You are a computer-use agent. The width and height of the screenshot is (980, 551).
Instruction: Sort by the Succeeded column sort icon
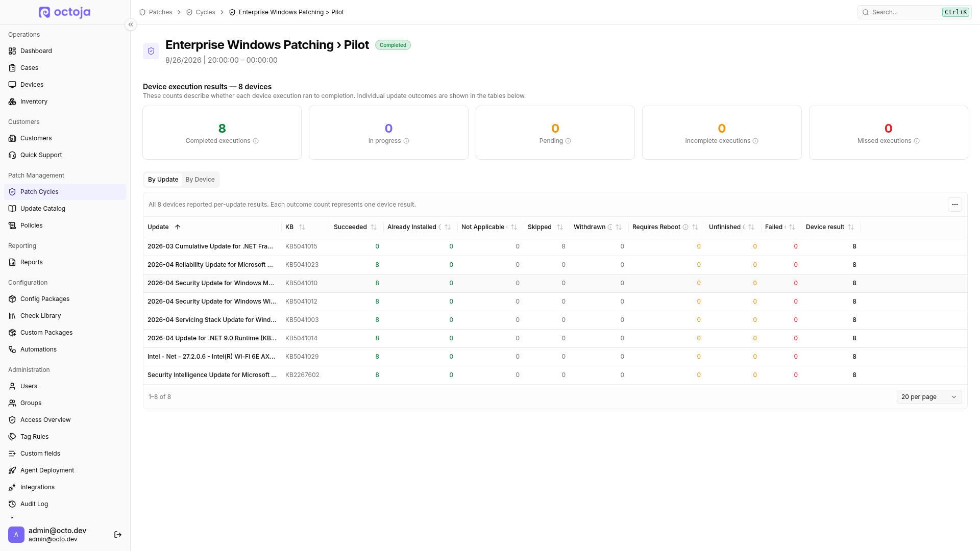pyautogui.click(x=374, y=227)
